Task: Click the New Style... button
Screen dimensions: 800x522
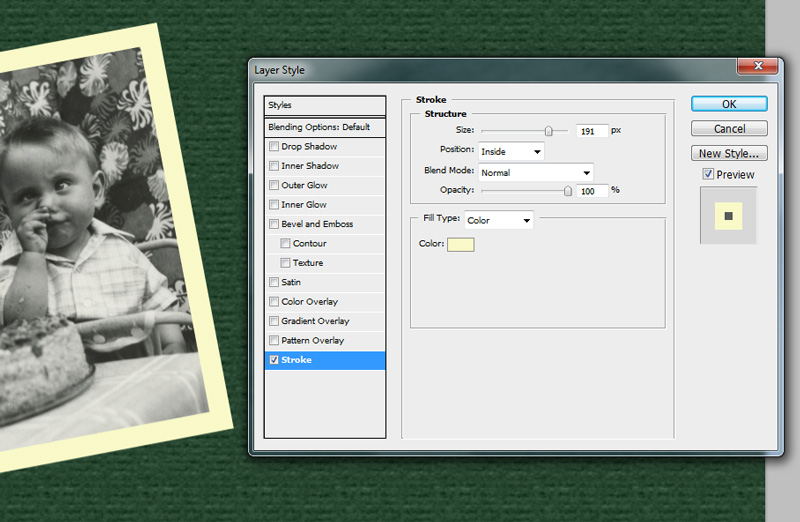Action: [729, 153]
